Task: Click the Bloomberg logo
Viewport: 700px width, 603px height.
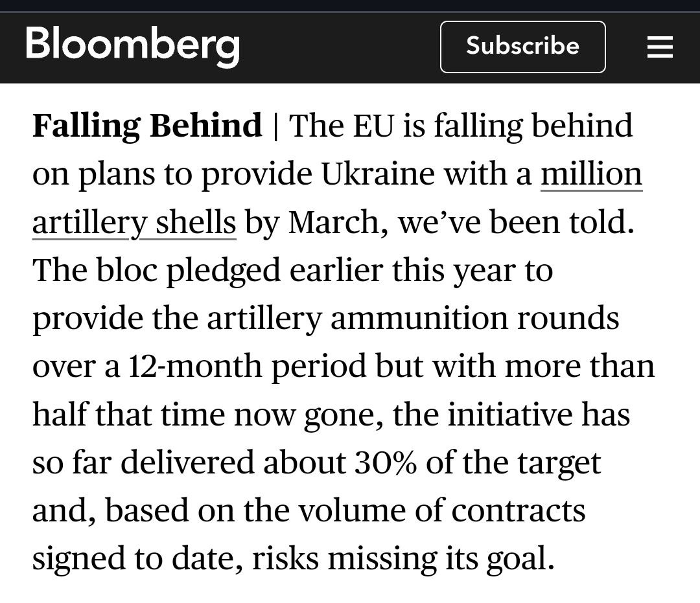Action: pos(133,45)
